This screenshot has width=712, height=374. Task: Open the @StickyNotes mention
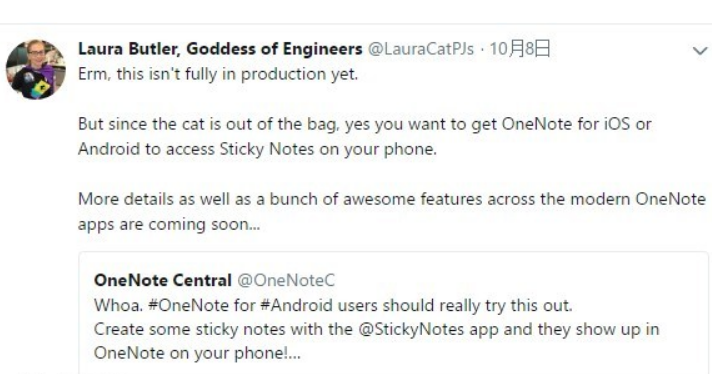pyautogui.click(x=411, y=329)
